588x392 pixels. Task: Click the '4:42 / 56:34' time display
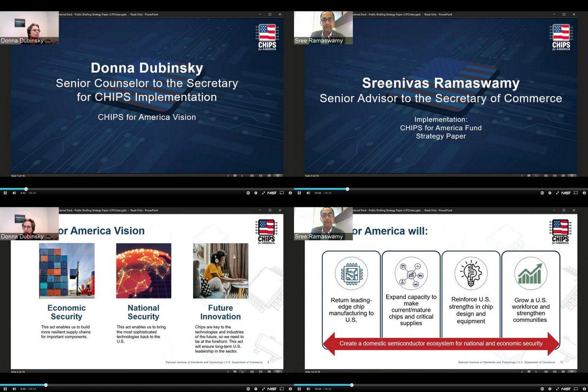(x=28, y=193)
